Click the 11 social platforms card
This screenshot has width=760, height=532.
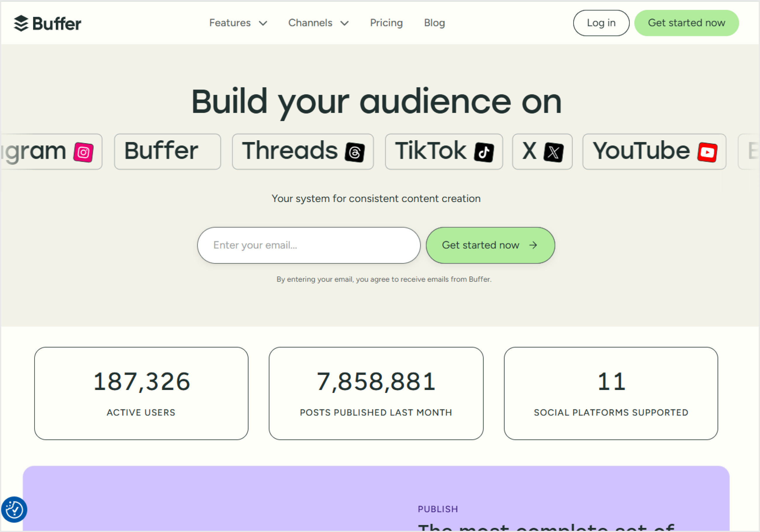point(611,393)
